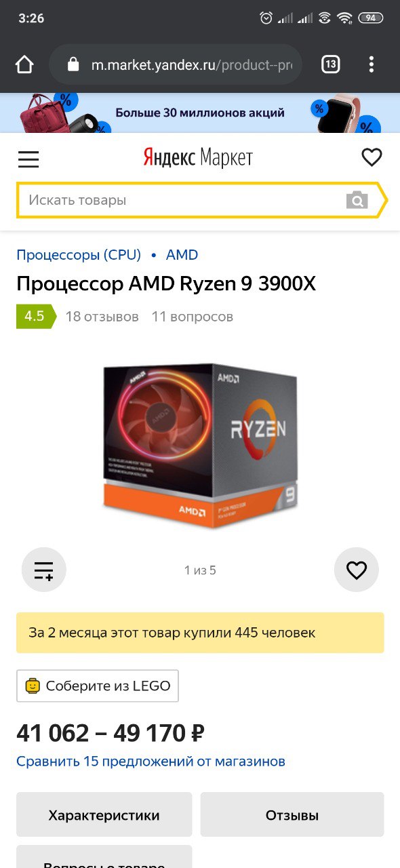Open "Сравнить 15 предложений от магазинов"

(151, 762)
